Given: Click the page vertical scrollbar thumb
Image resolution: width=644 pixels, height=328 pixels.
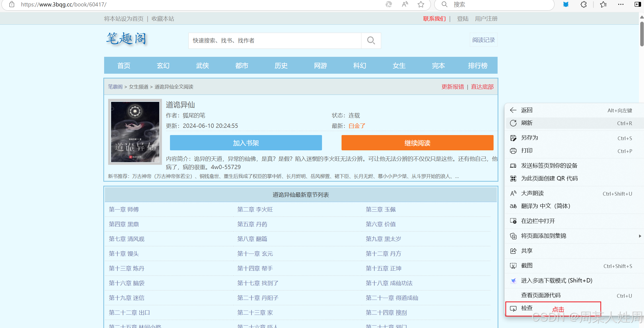Looking at the screenshot, I should point(642,34).
